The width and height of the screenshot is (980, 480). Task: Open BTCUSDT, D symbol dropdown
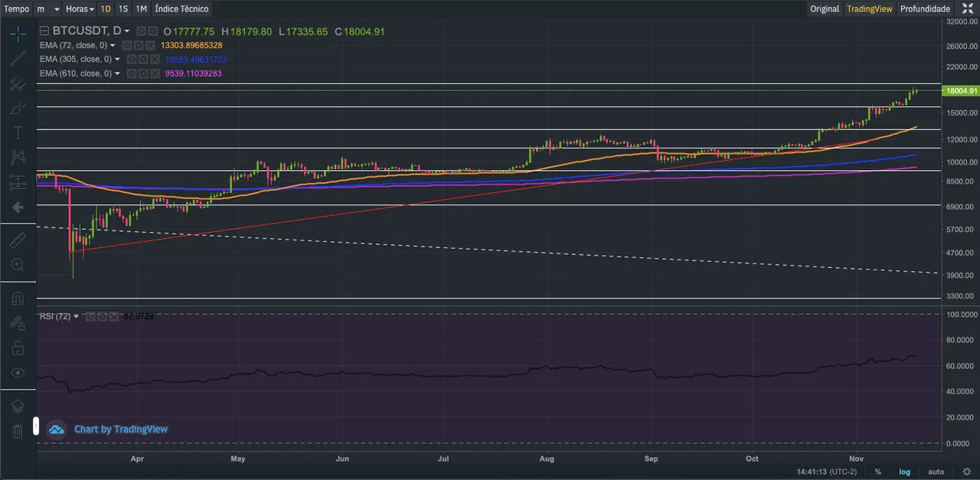point(127,31)
